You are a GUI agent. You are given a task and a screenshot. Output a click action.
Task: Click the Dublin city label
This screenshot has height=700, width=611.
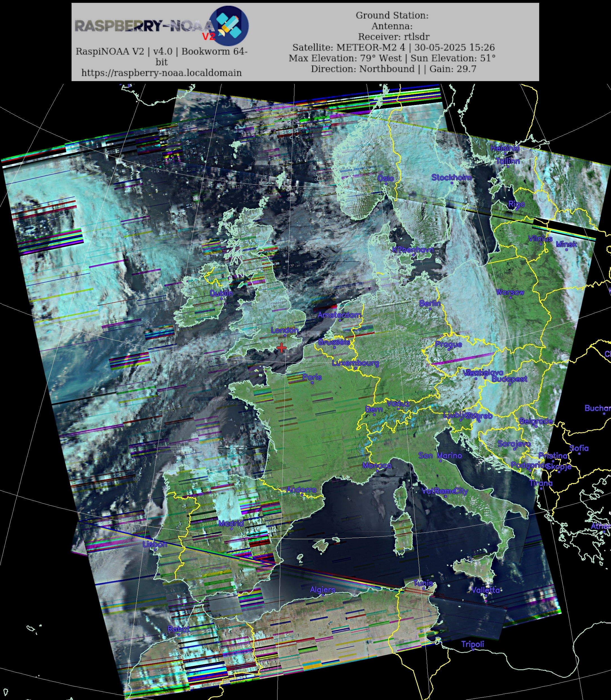(x=221, y=293)
